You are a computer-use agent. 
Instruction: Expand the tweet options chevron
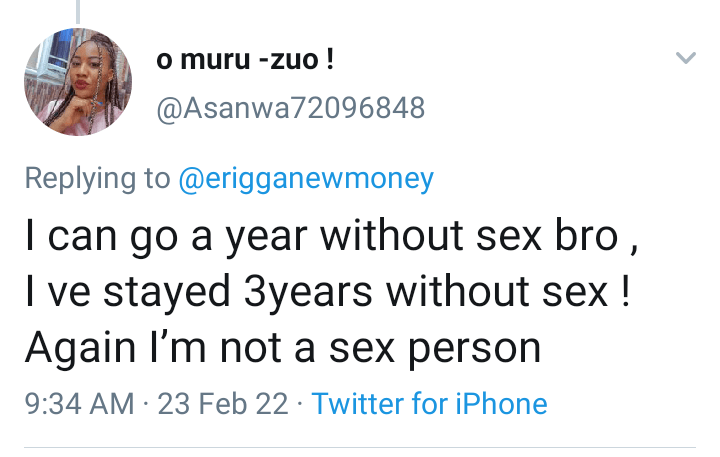[685, 59]
